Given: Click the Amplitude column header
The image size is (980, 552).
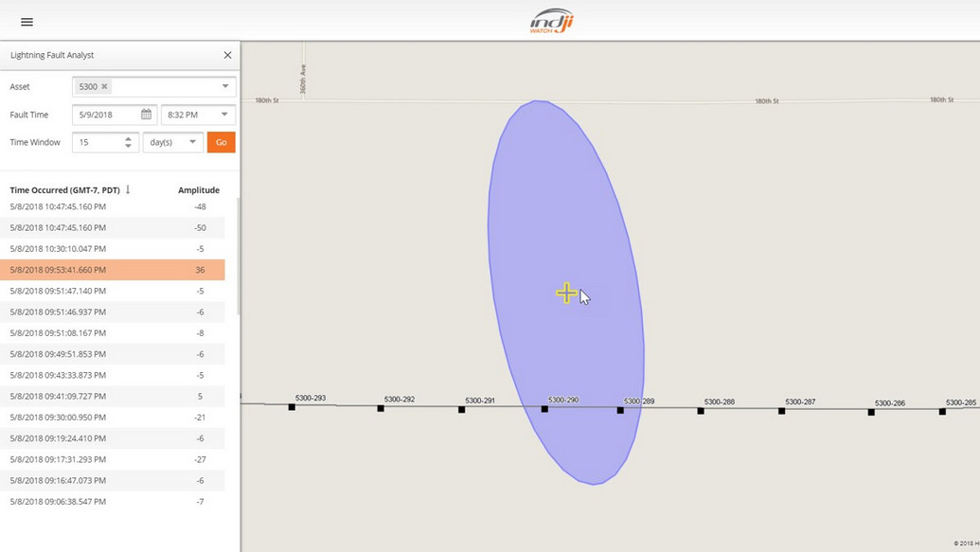Looking at the screenshot, I should click(199, 190).
